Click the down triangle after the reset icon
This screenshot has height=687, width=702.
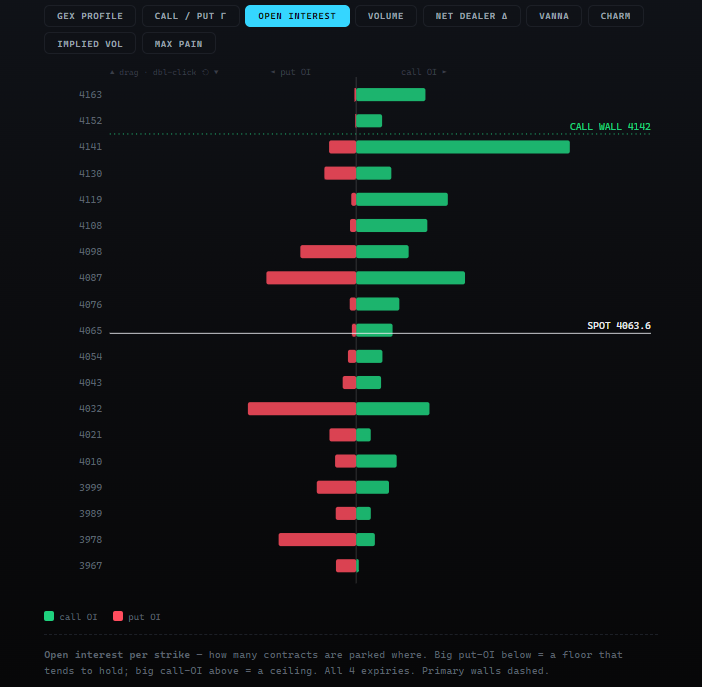[216, 72]
